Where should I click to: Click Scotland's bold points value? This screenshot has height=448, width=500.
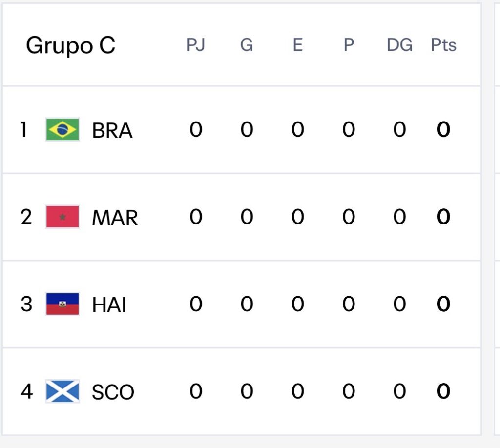click(443, 391)
